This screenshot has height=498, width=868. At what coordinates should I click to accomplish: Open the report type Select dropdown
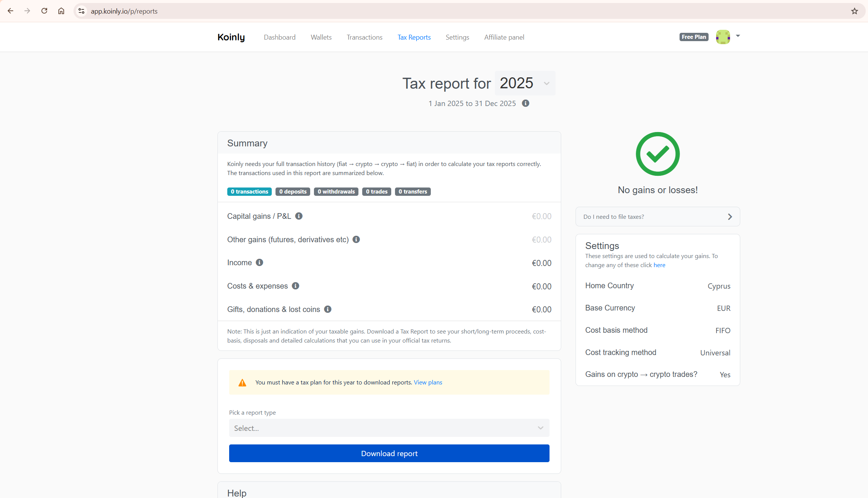coord(389,428)
